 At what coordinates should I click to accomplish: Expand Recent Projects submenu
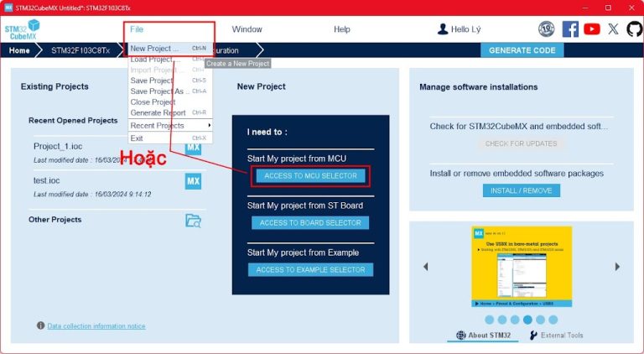tap(170, 125)
